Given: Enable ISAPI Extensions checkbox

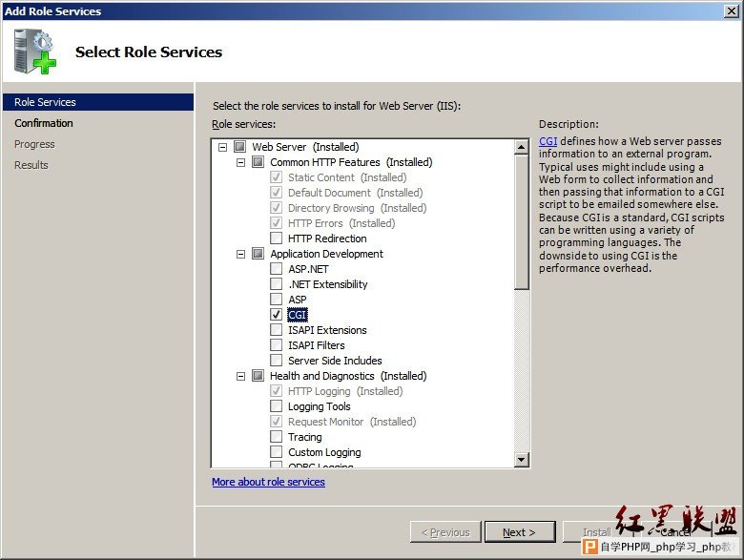Looking at the screenshot, I should coord(277,329).
